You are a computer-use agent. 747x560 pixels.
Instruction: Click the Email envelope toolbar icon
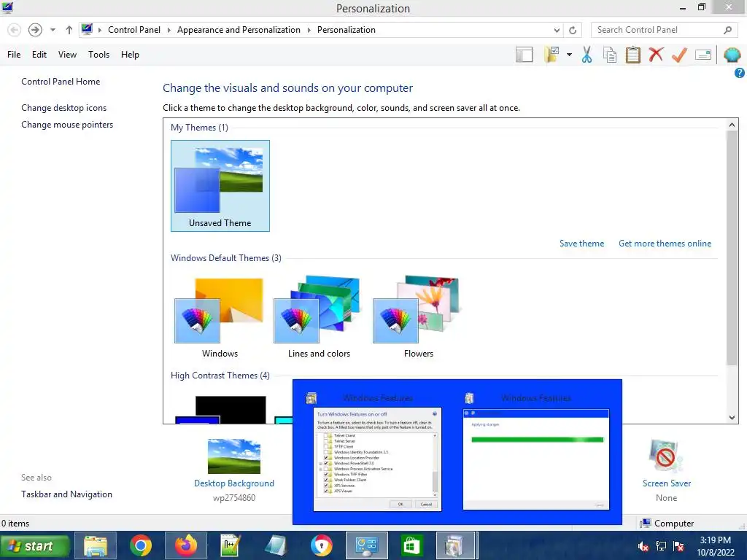point(703,55)
